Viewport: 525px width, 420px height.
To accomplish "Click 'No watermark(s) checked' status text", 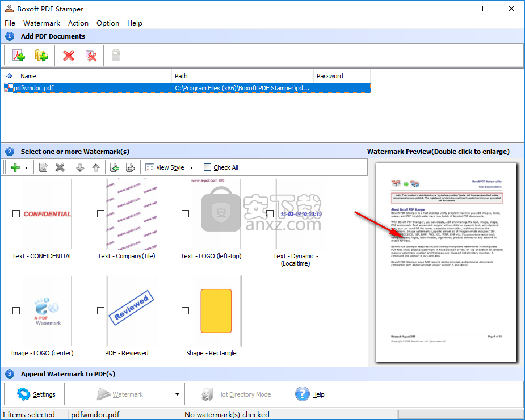I will 226,415.
